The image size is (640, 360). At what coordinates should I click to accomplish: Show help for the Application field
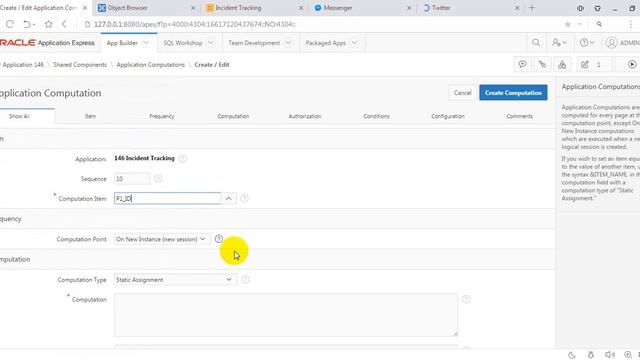(183, 158)
